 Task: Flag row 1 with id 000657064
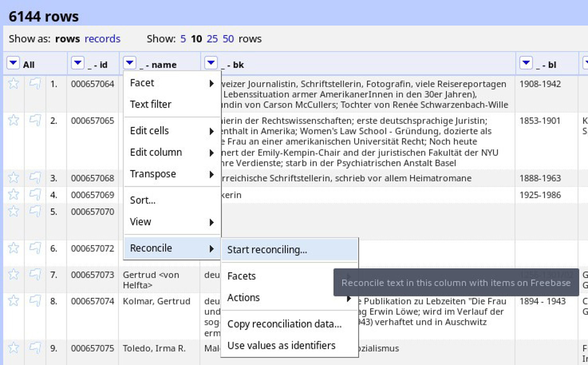coord(35,83)
